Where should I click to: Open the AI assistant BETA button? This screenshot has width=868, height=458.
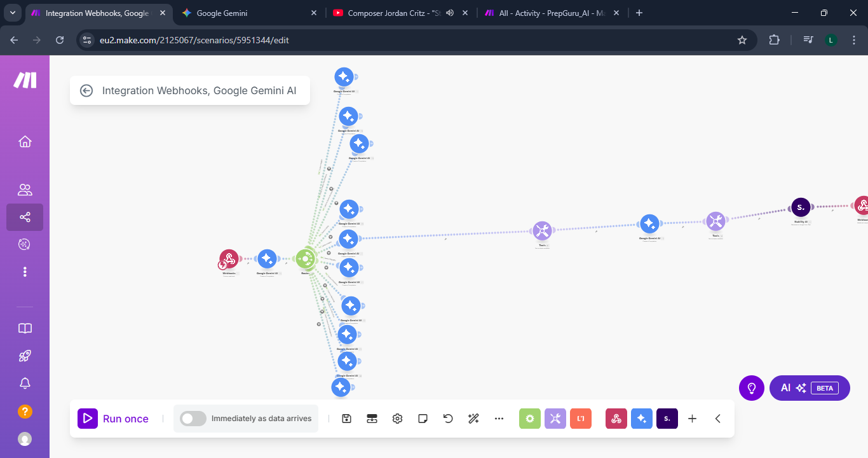810,388
